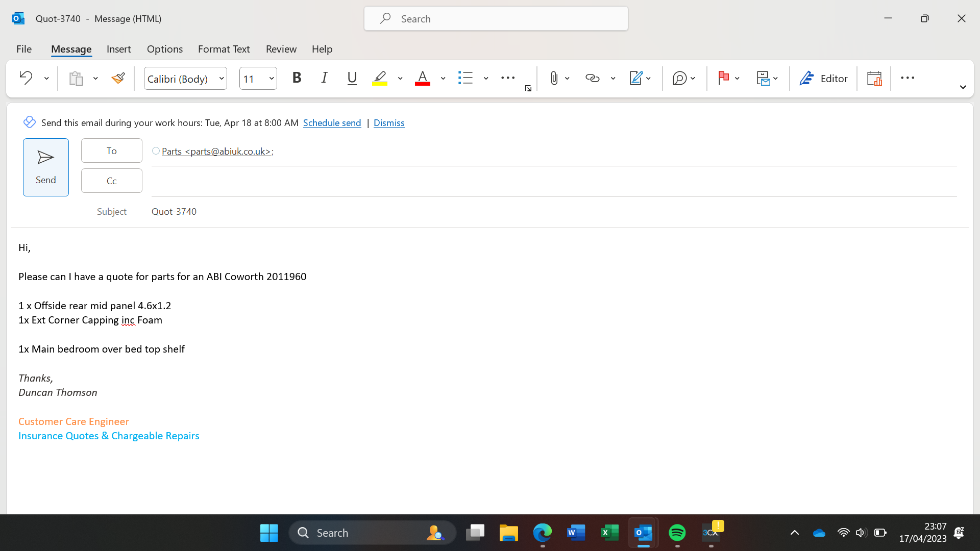
Task: Toggle Underline formatting
Action: pos(352,78)
